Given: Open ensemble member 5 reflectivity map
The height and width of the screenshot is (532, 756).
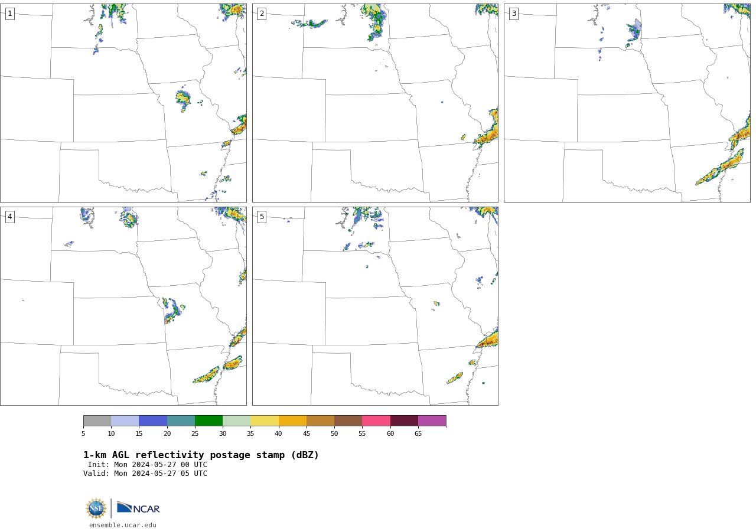Looking at the screenshot, I should (x=375, y=306).
